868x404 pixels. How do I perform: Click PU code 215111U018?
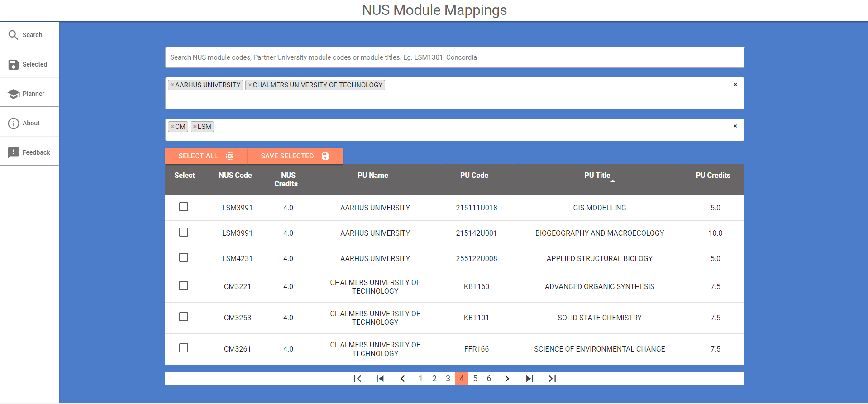(x=477, y=208)
